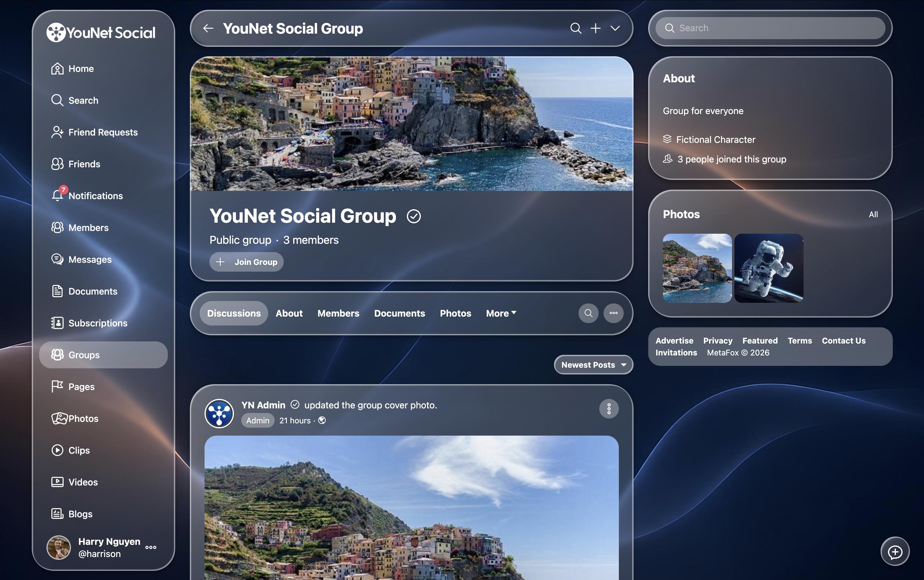Search within group using tab bar magnifier
The width and height of the screenshot is (924, 580).
pyautogui.click(x=588, y=313)
